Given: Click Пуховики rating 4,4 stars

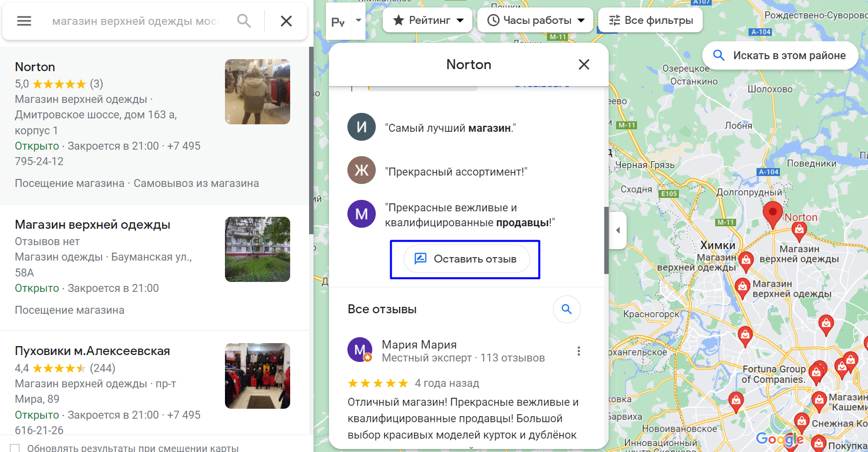Looking at the screenshot, I should tap(59, 368).
